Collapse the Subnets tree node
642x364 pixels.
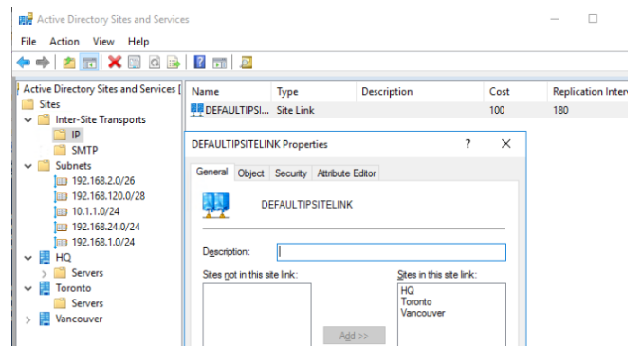click(x=28, y=166)
